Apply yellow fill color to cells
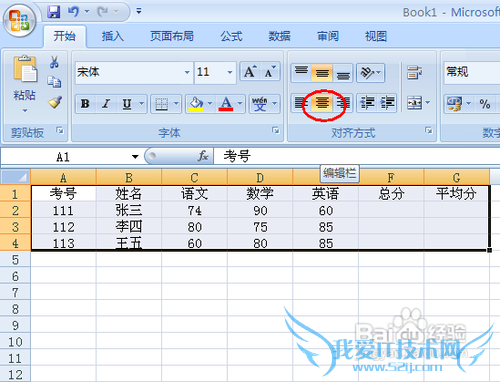Image resolution: width=500 pixels, height=382 pixels. click(196, 104)
